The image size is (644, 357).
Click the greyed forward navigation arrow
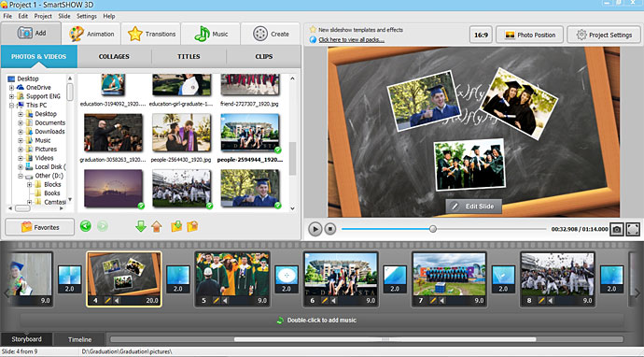click(103, 226)
